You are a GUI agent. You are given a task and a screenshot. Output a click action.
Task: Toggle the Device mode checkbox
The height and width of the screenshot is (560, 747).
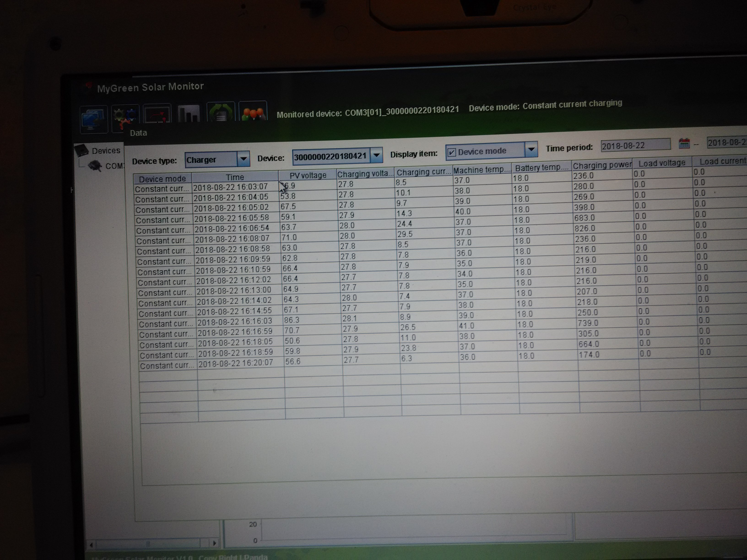[451, 153]
